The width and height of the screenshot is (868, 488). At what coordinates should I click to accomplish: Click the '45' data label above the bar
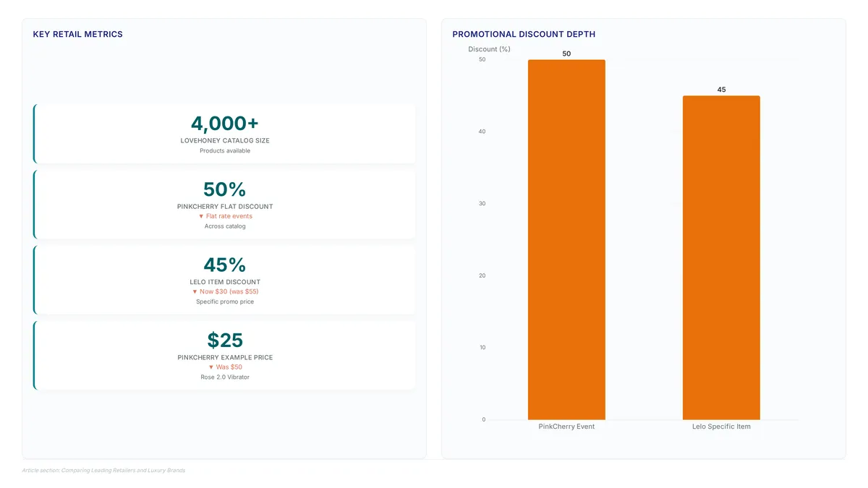[721, 90]
